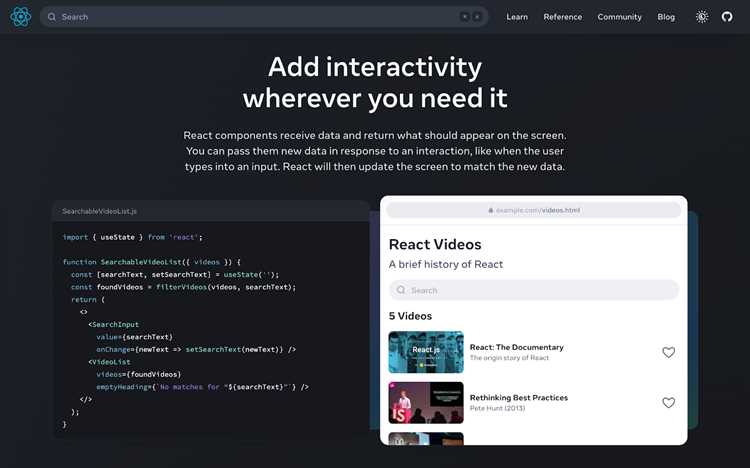This screenshot has width=750, height=468.
Task: Click the 'const foundVideos' code line
Action: pyautogui.click(x=183, y=287)
